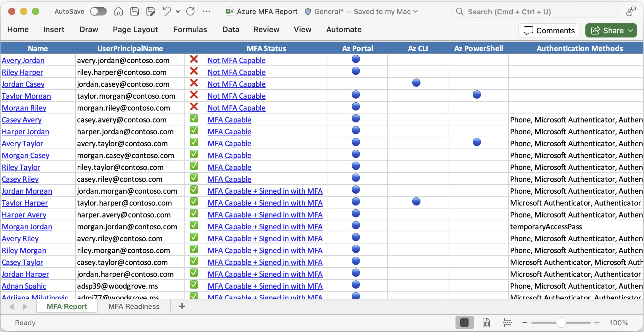The width and height of the screenshot is (644, 332).
Task: Open the account collaboration icon
Action: click(x=631, y=11)
